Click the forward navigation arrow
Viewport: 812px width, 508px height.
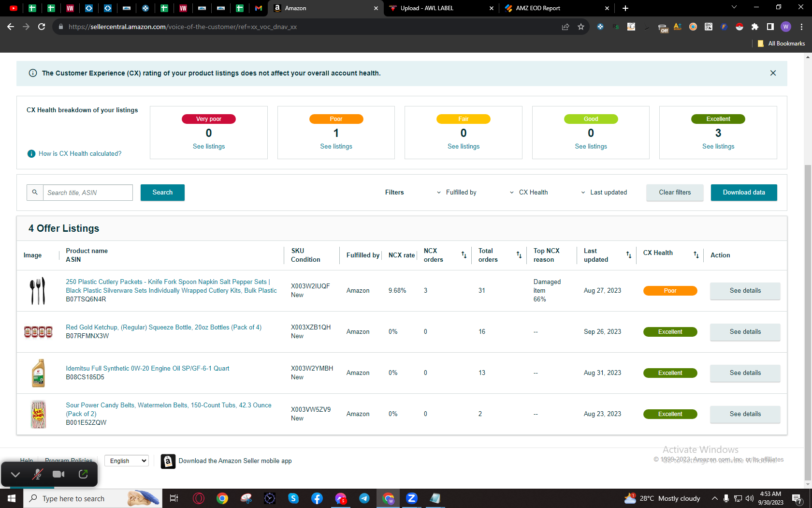26,27
